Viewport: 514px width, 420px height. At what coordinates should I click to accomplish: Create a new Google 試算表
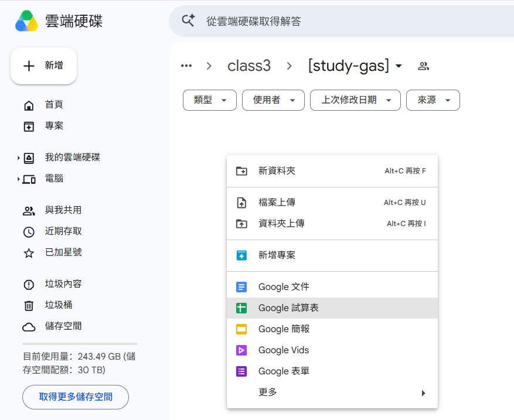pyautogui.click(x=332, y=308)
